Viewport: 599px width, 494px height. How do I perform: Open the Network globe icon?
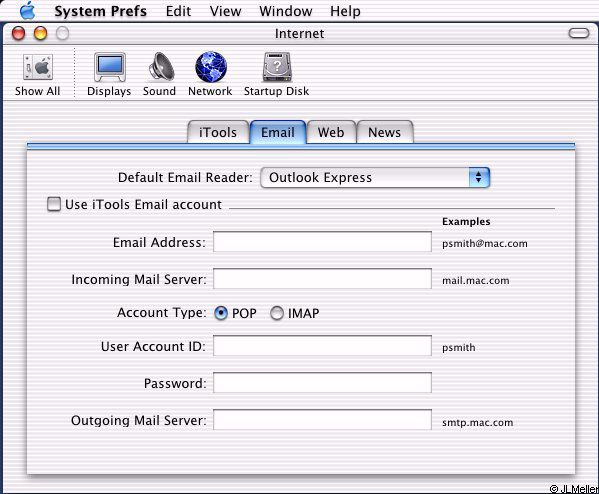click(x=211, y=67)
